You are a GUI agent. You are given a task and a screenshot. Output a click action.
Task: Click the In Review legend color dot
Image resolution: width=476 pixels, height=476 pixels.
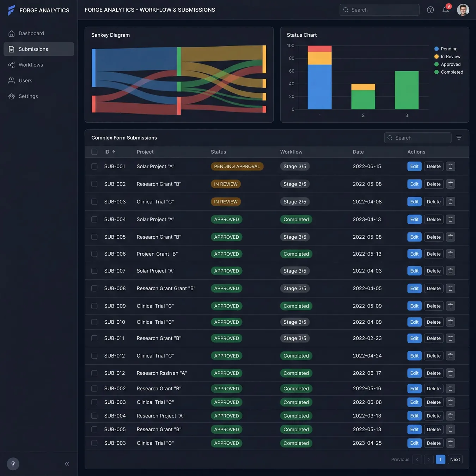pos(437,56)
